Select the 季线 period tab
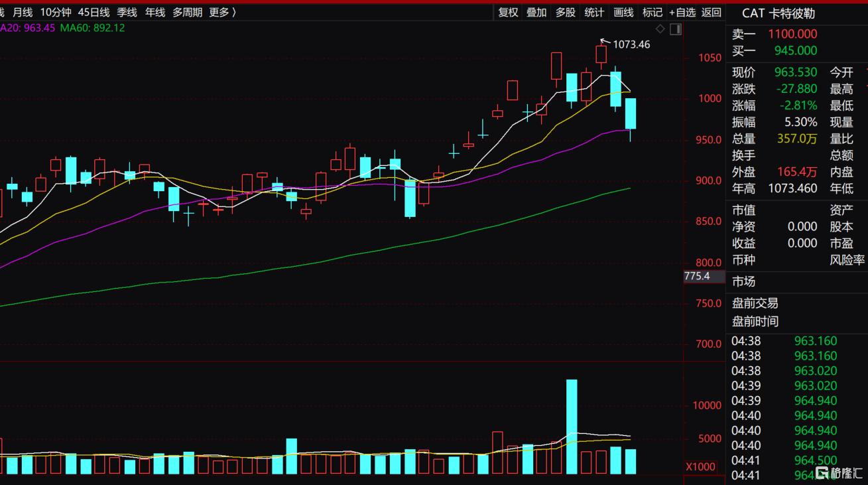 [127, 12]
